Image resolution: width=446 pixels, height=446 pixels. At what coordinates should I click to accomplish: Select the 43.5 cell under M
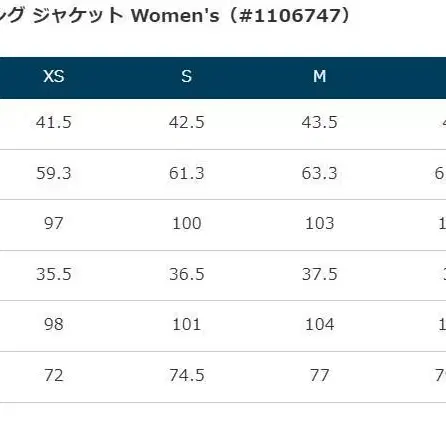pyautogui.click(x=320, y=122)
